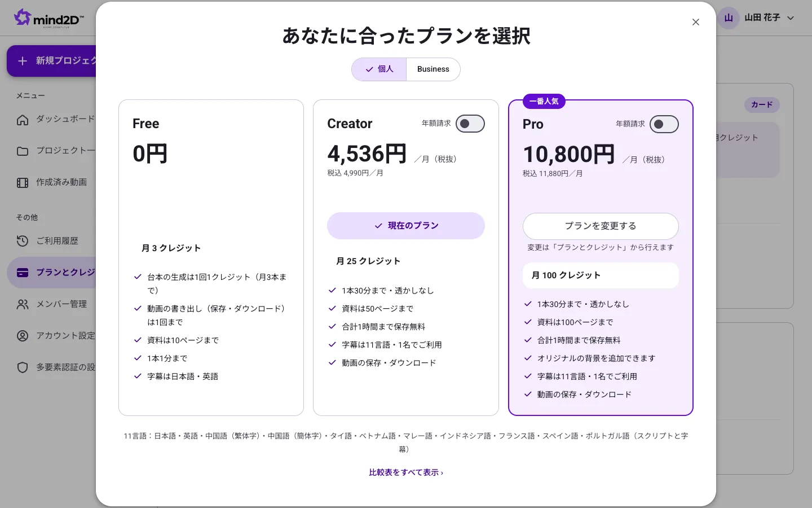Switch to the Business plan tab
The width and height of the screenshot is (812, 508).
click(433, 69)
